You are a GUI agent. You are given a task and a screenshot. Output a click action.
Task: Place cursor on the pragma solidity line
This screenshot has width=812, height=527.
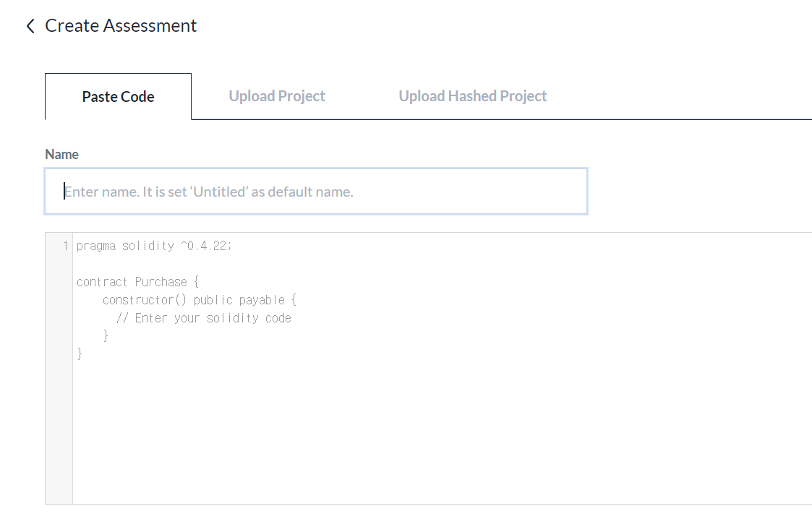tap(154, 246)
